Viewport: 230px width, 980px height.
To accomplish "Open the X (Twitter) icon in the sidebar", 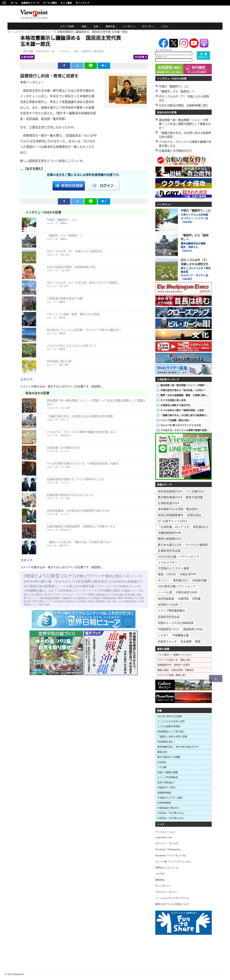I will point(174,43).
